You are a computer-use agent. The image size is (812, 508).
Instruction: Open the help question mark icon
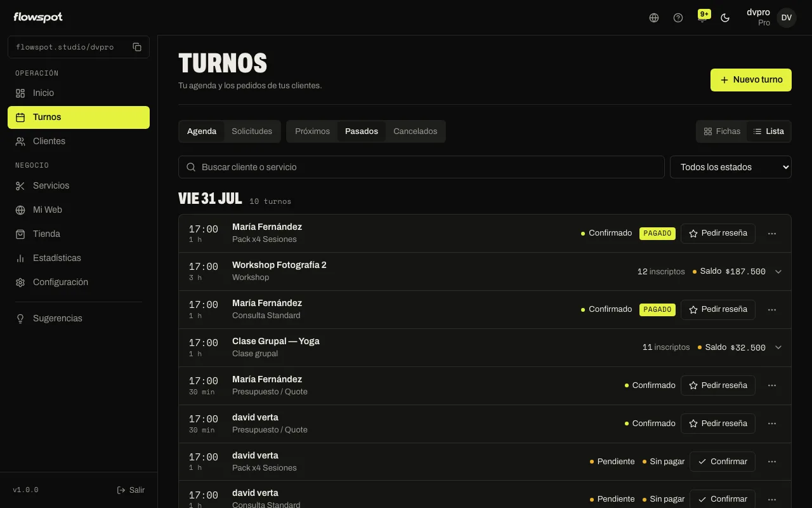pos(678,18)
